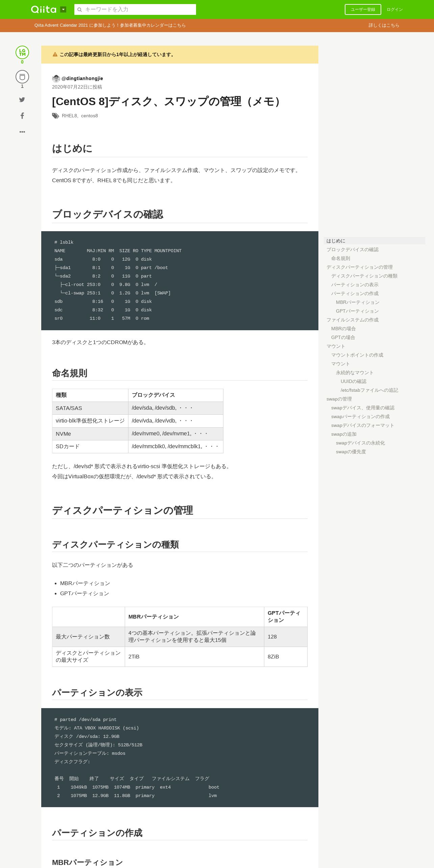
Task: Jump to ファイルシステムの作成 in contents
Action: tap(353, 320)
